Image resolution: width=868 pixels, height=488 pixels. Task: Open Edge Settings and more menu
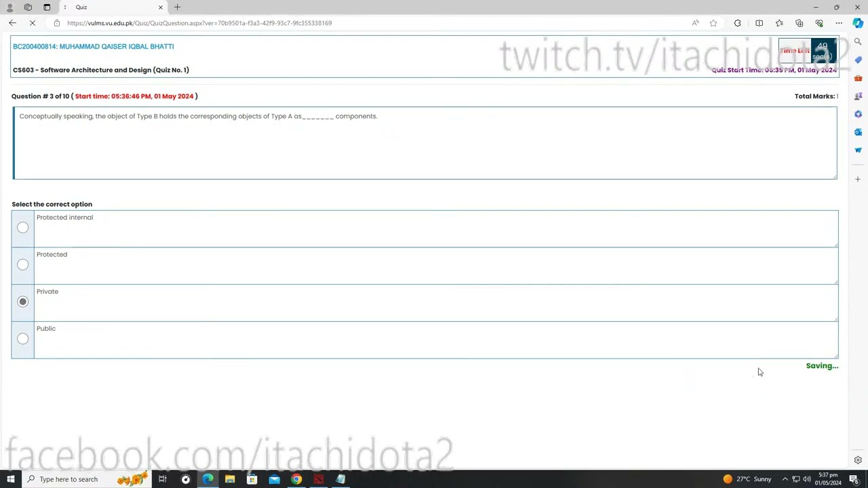pos(839,23)
